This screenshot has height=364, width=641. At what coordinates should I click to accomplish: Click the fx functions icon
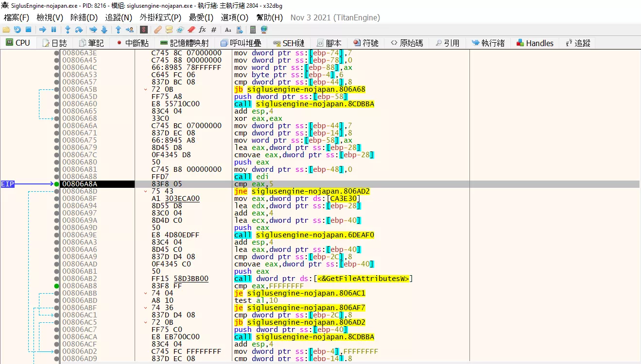(x=203, y=30)
